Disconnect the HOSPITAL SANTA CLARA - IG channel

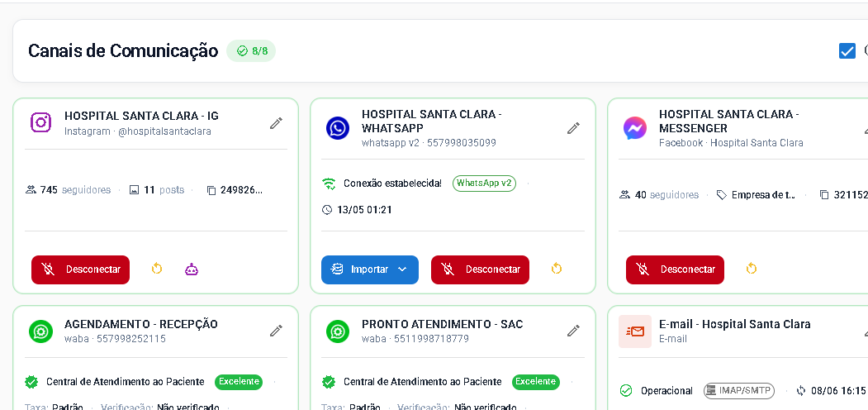pyautogui.click(x=80, y=269)
